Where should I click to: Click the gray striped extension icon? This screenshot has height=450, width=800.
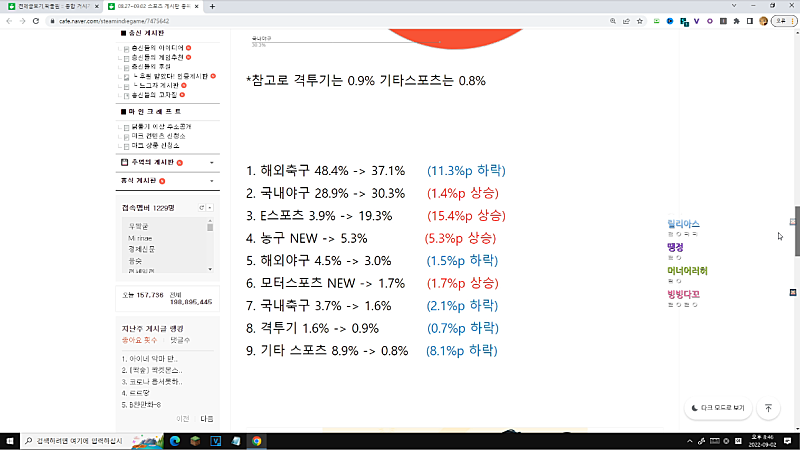[723, 21]
